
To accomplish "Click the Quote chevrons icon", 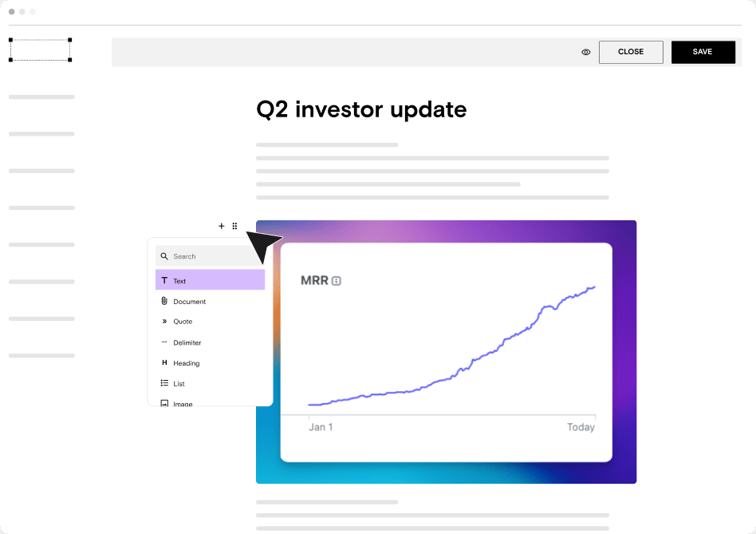I will point(164,321).
